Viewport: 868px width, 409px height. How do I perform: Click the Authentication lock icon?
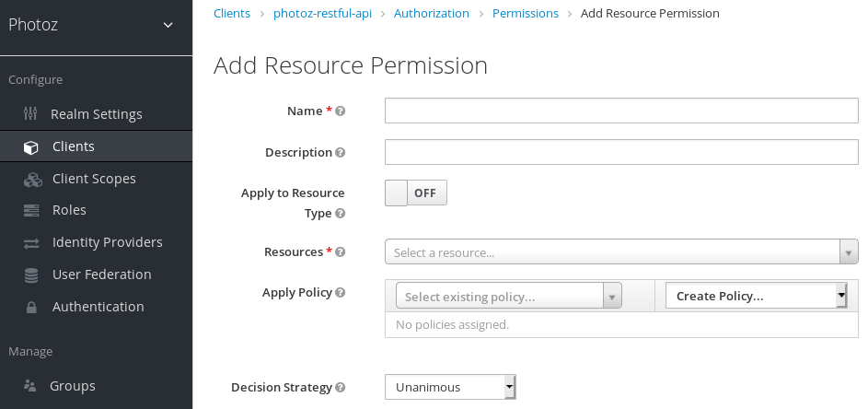[x=31, y=307]
